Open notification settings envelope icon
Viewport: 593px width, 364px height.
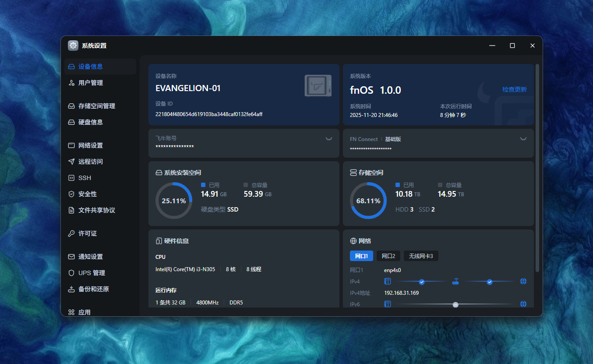pos(71,257)
